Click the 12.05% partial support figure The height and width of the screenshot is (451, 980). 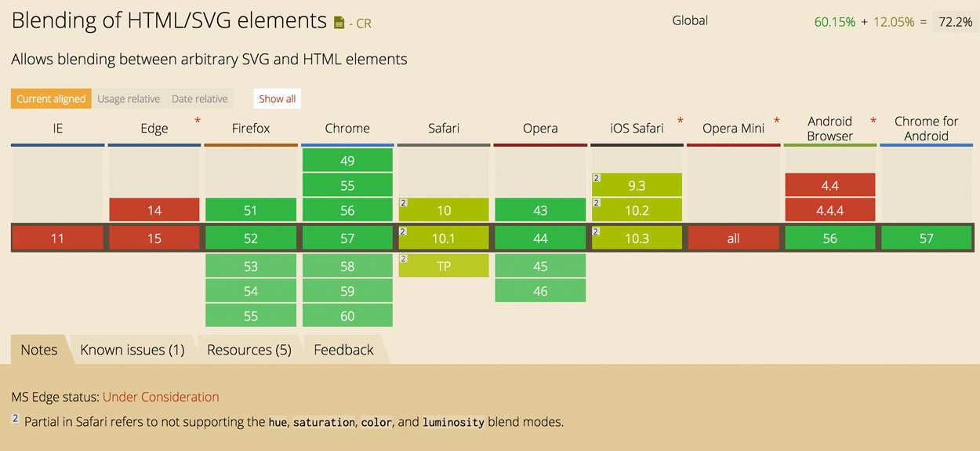click(x=894, y=22)
